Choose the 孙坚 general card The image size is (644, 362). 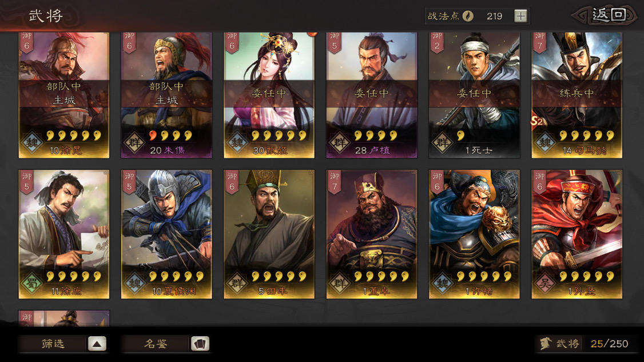[577, 234]
